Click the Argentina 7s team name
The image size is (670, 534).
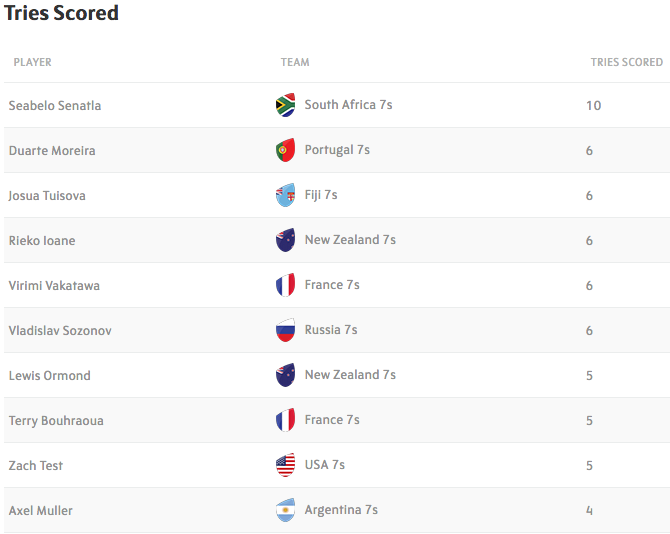pyautogui.click(x=341, y=510)
